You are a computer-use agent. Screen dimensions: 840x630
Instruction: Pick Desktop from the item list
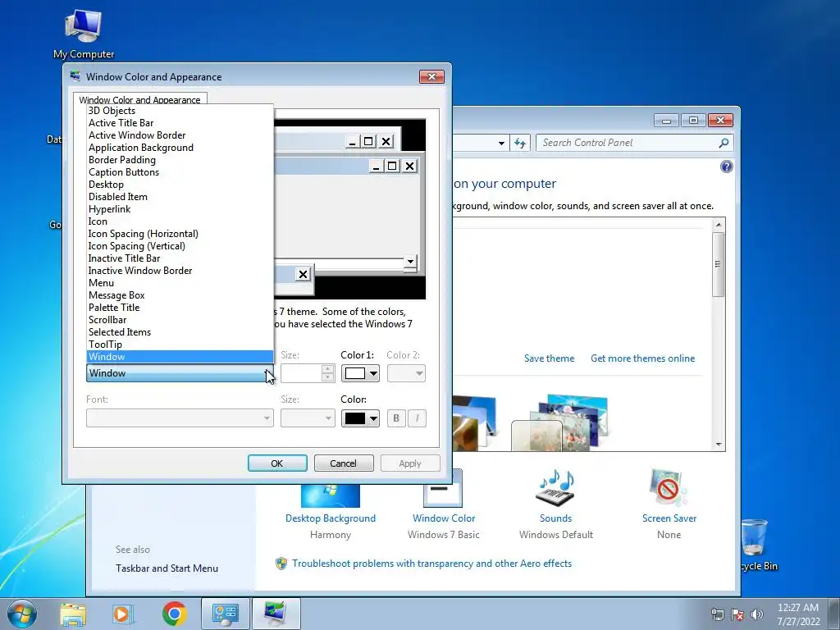(180, 185)
